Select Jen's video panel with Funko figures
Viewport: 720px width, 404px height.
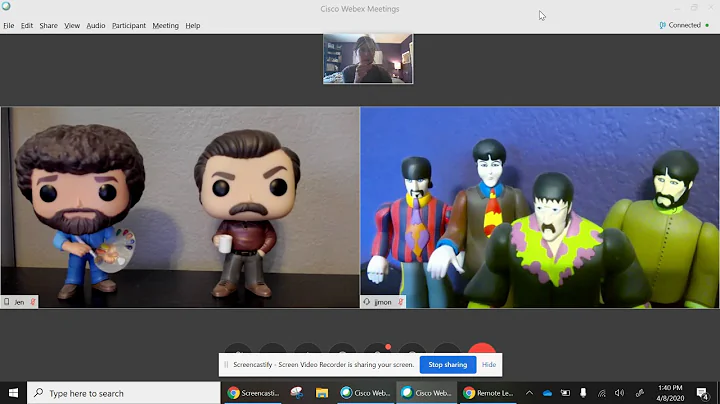(x=180, y=208)
